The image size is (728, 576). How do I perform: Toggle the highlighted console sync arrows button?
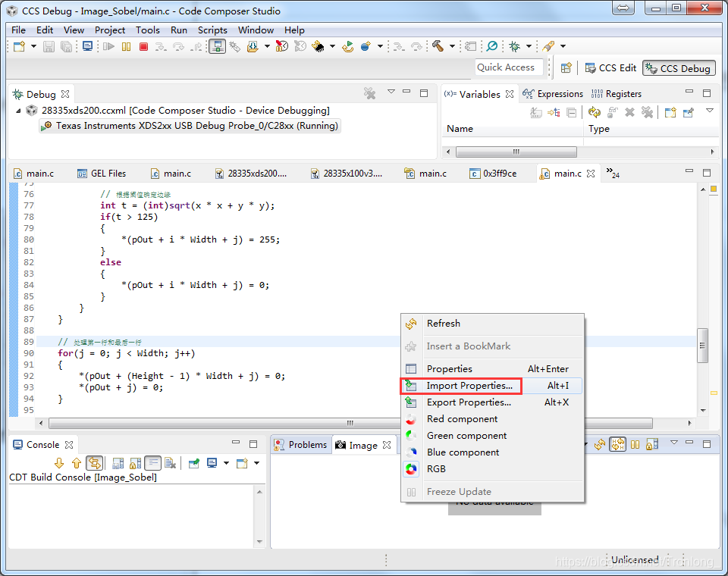tap(94, 463)
